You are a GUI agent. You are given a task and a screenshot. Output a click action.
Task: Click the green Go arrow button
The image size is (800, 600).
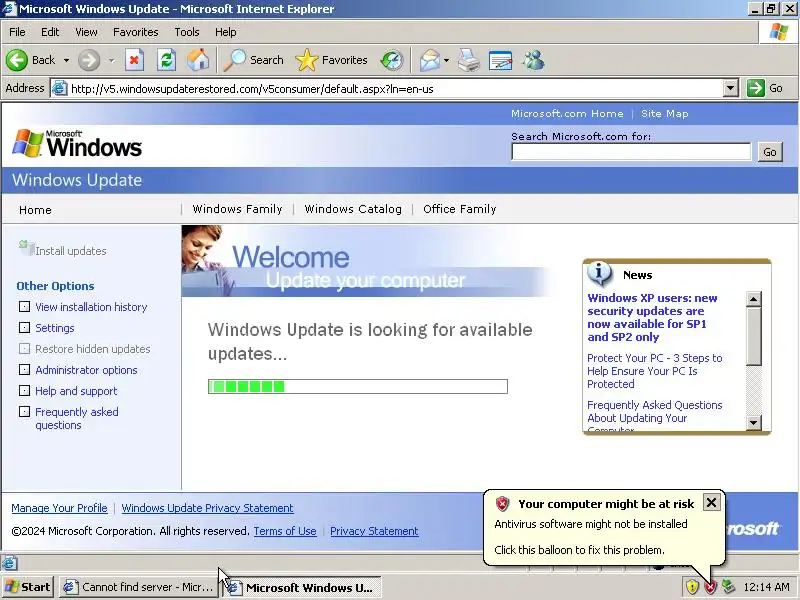755,88
